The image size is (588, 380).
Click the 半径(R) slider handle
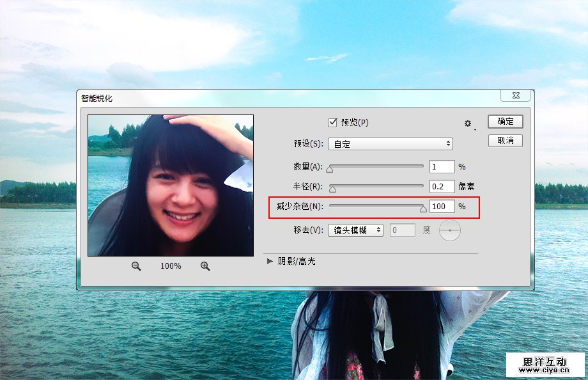tap(332, 189)
